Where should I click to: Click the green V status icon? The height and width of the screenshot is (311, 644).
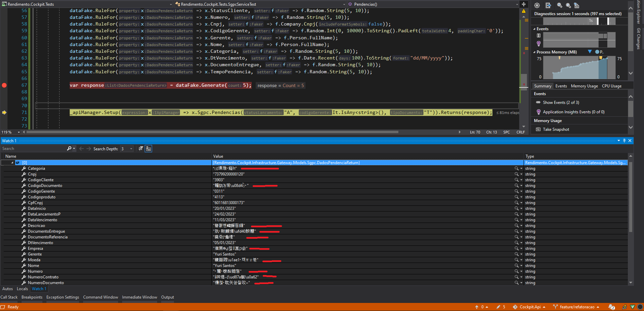coord(632,307)
